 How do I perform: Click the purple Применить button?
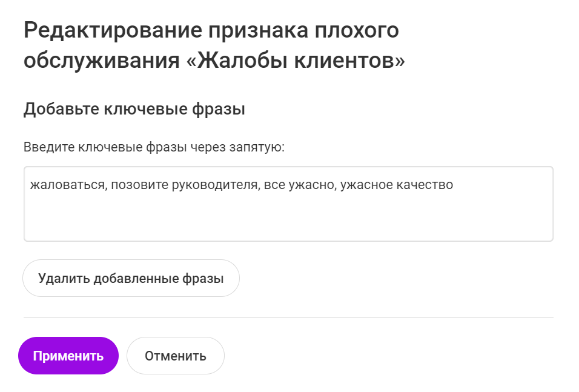coord(68,356)
